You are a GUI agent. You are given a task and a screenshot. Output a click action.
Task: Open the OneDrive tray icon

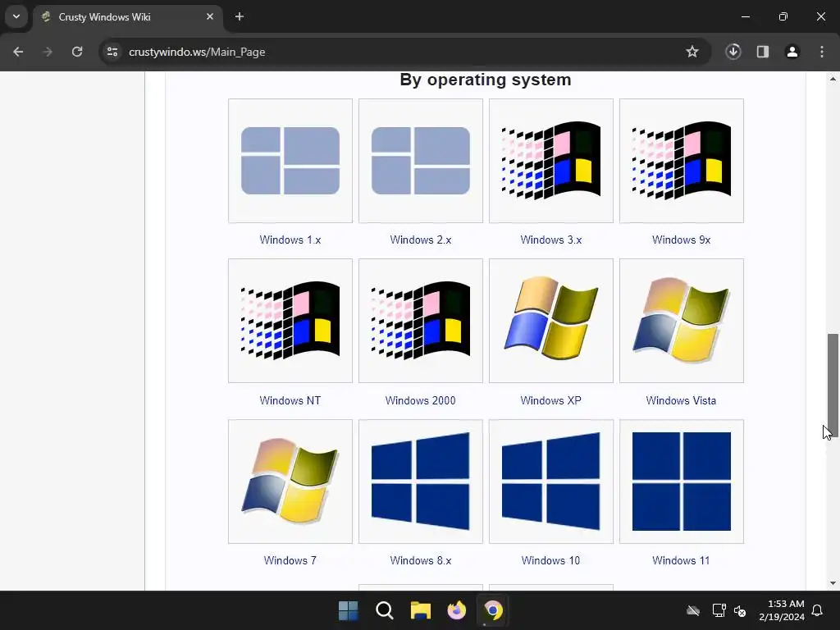tap(693, 610)
